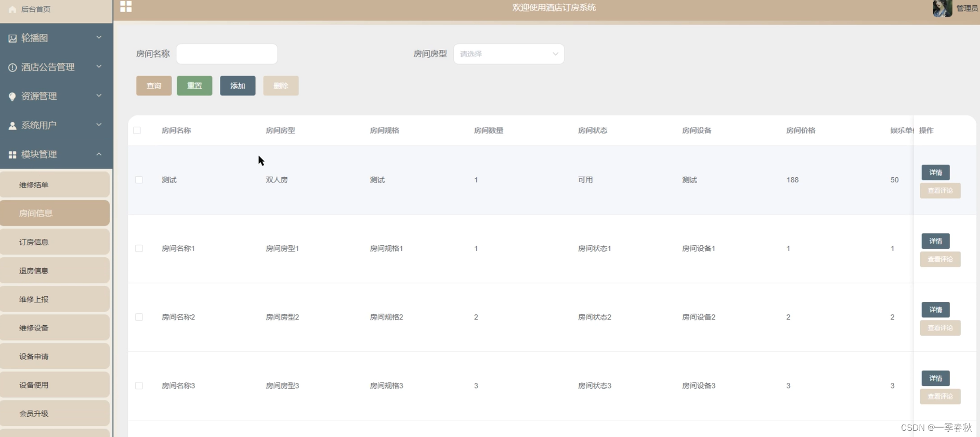Click the 系统用户 person icon
The image size is (980, 437).
[12, 125]
